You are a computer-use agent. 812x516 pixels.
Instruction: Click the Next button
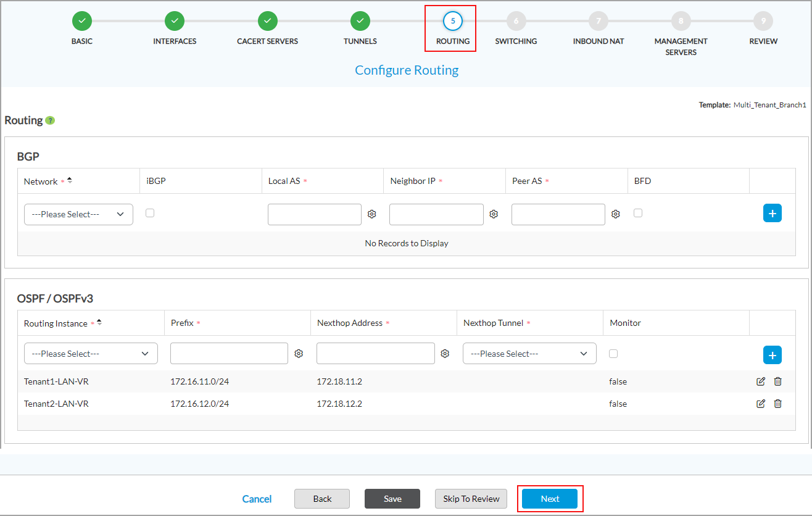[550, 499]
